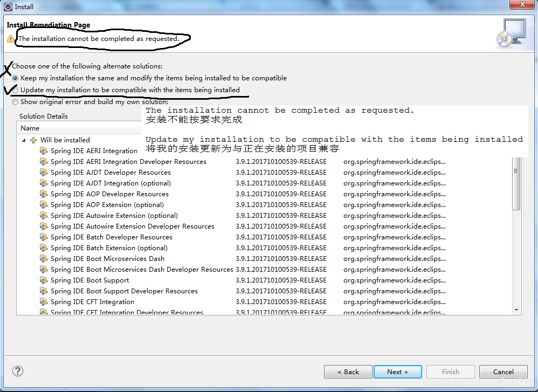Click the install wizard CD and monitor image
The image size is (538, 392).
[x=512, y=33]
